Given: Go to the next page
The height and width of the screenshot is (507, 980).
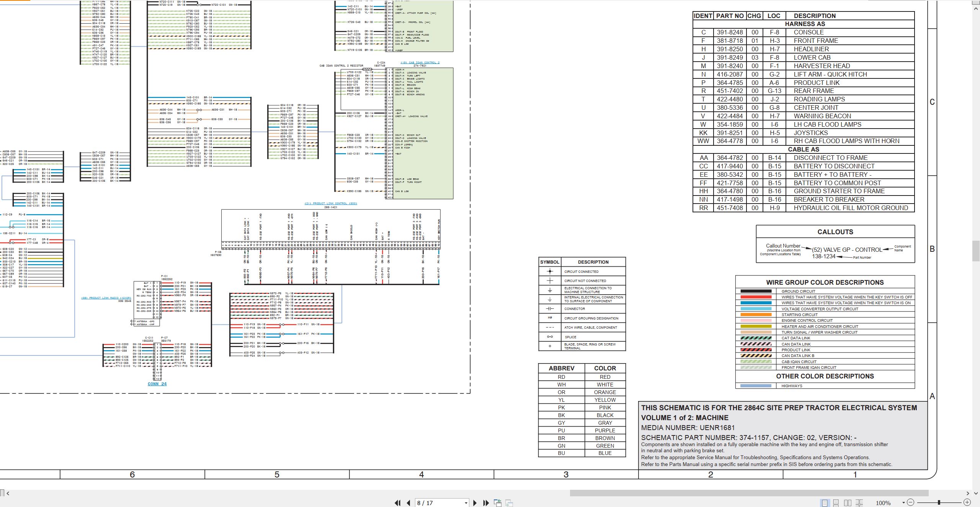Looking at the screenshot, I should (x=475, y=503).
